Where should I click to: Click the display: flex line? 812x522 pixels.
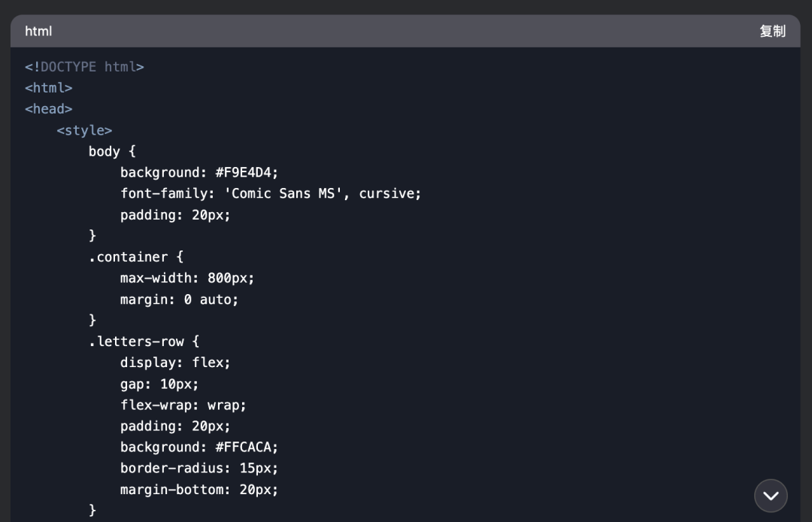(x=175, y=363)
